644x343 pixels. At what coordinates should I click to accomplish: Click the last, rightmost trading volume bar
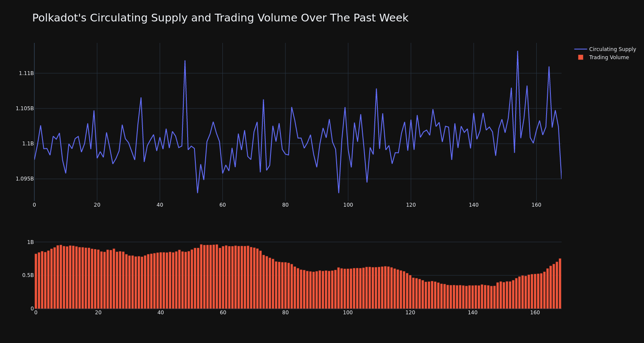pyautogui.click(x=560, y=283)
